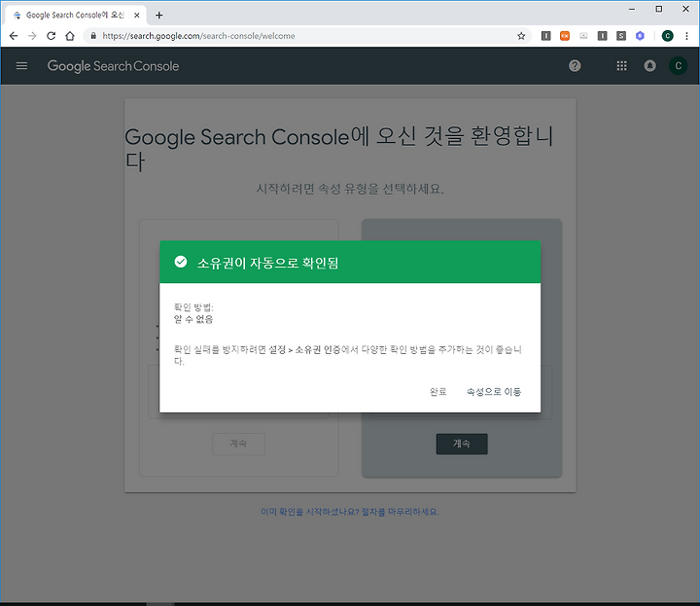Click the light gray extension icon
The image size is (700, 606).
click(x=583, y=36)
